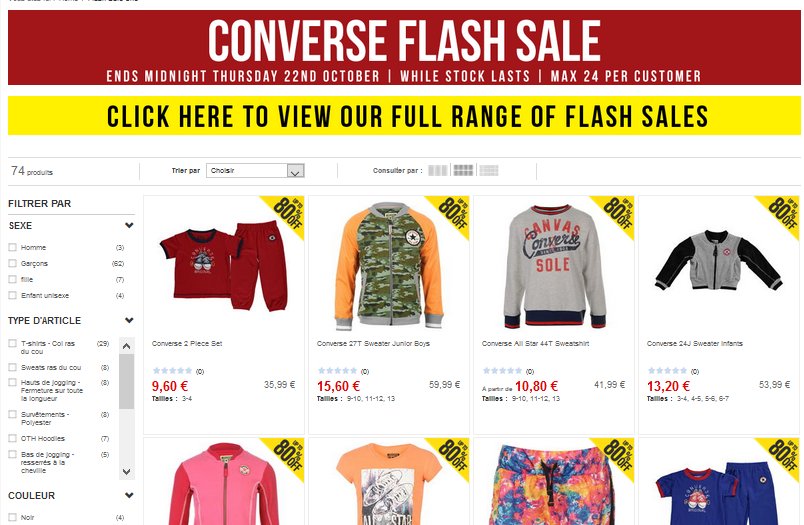804x525 pixels.
Task: Open the full range of flash sales banner
Action: pyautogui.click(x=404, y=116)
